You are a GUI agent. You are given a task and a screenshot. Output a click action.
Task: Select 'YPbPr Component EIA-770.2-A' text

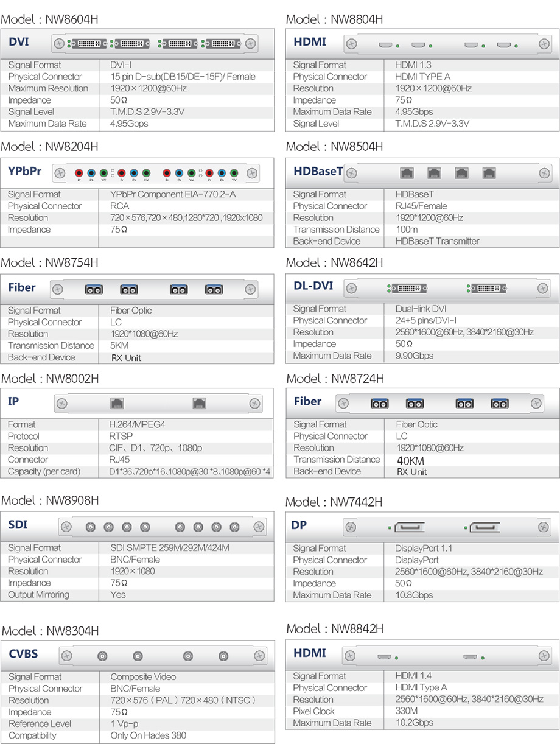click(173, 194)
